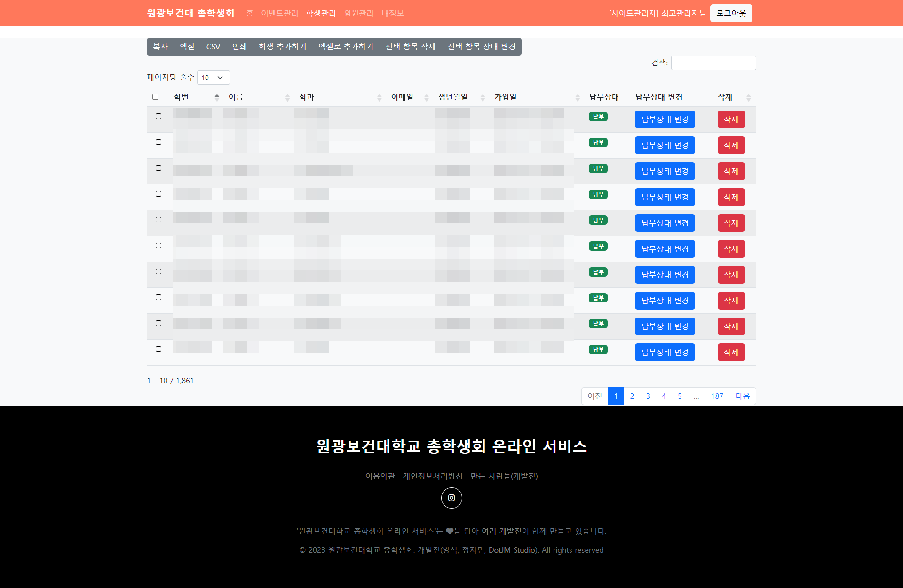903x588 pixels.
Task: Delete the first student row with 삭제
Action: (x=731, y=119)
